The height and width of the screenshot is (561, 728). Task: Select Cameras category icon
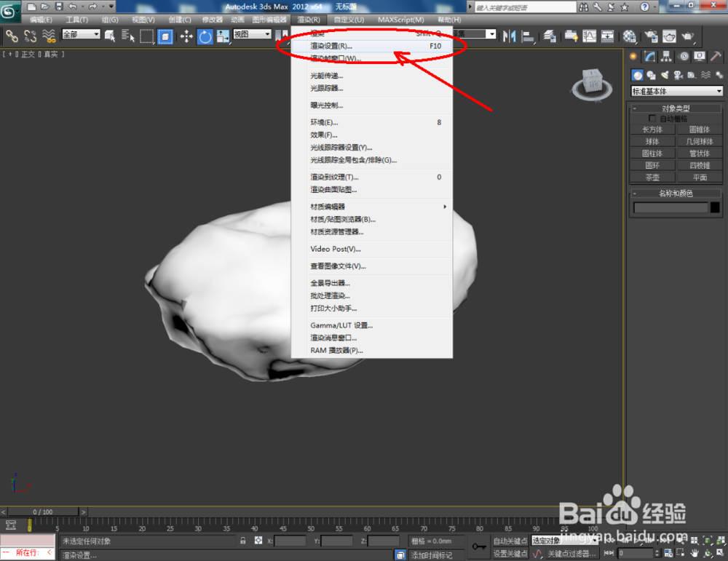point(678,75)
